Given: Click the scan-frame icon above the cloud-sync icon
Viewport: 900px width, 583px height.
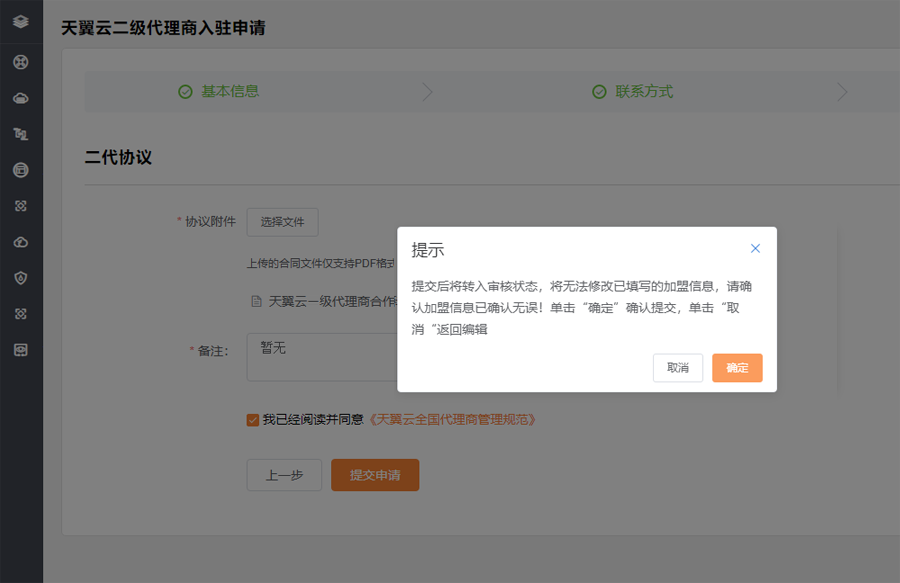Looking at the screenshot, I should [21, 206].
